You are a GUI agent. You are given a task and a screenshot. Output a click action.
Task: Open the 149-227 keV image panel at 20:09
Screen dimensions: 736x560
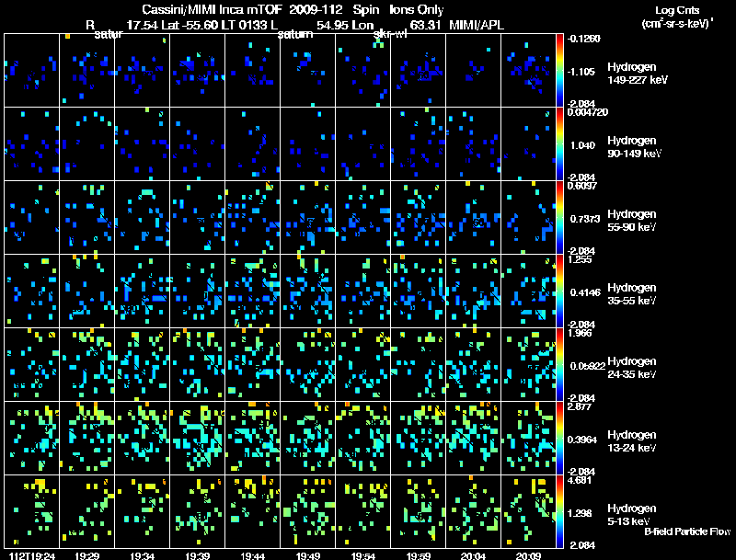[528, 70]
